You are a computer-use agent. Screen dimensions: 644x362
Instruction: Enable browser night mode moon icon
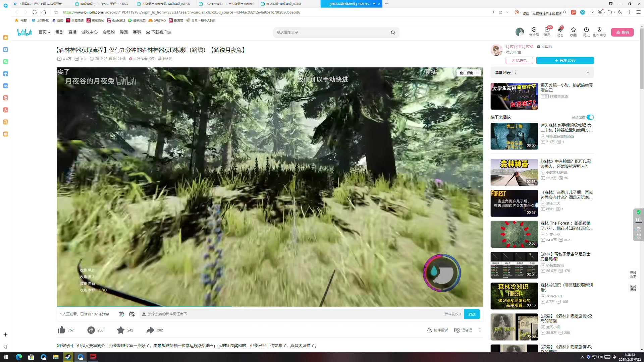click(x=620, y=12)
